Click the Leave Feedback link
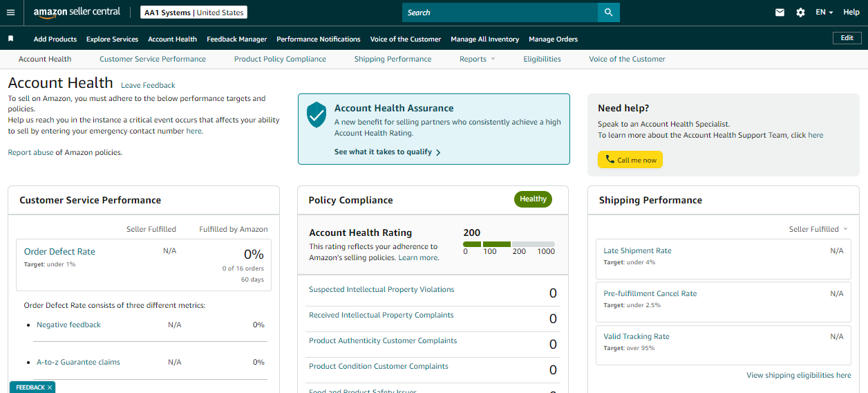This screenshot has height=393, width=868. (x=148, y=85)
